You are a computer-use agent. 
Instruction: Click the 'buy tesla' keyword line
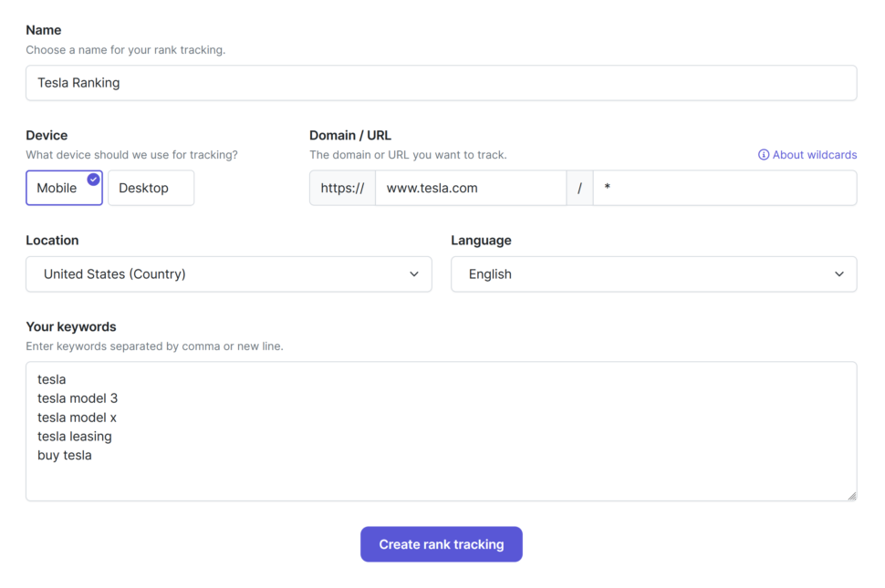(x=65, y=456)
